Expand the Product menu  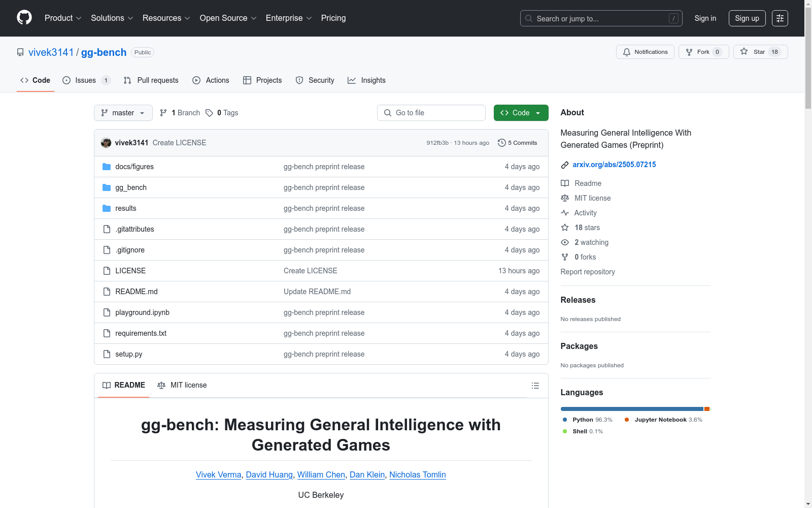tap(63, 18)
